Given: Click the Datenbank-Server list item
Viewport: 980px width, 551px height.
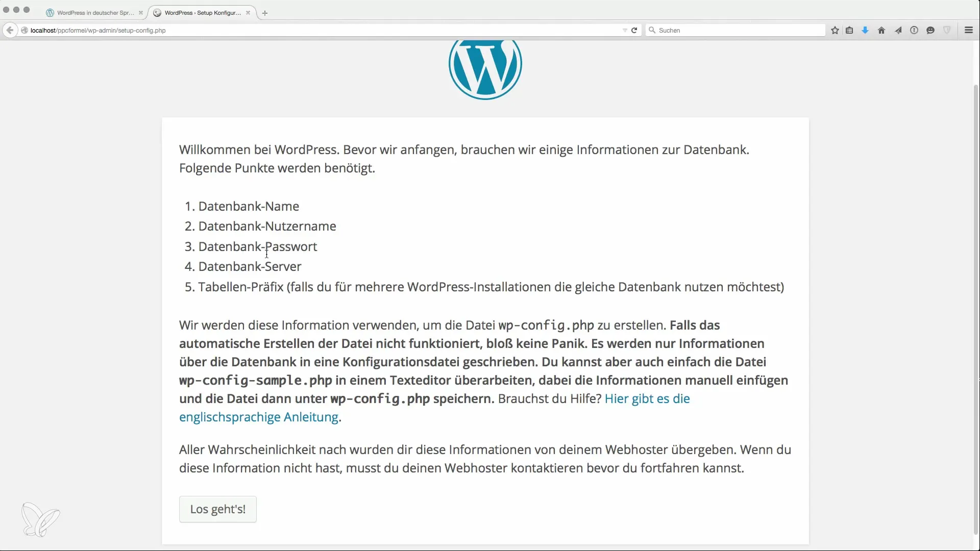Looking at the screenshot, I should tap(250, 266).
